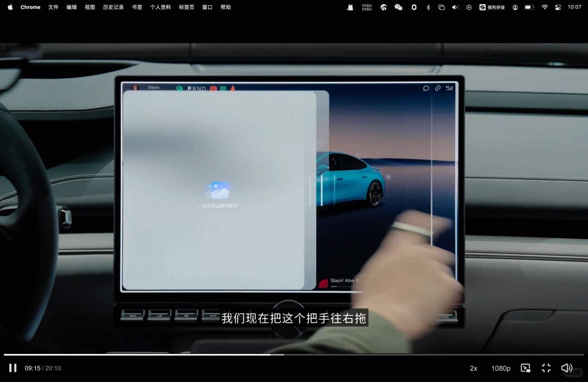Viewport: 588px width, 382px height.
Task: Open screen mirroring menu
Action: (x=441, y=7)
